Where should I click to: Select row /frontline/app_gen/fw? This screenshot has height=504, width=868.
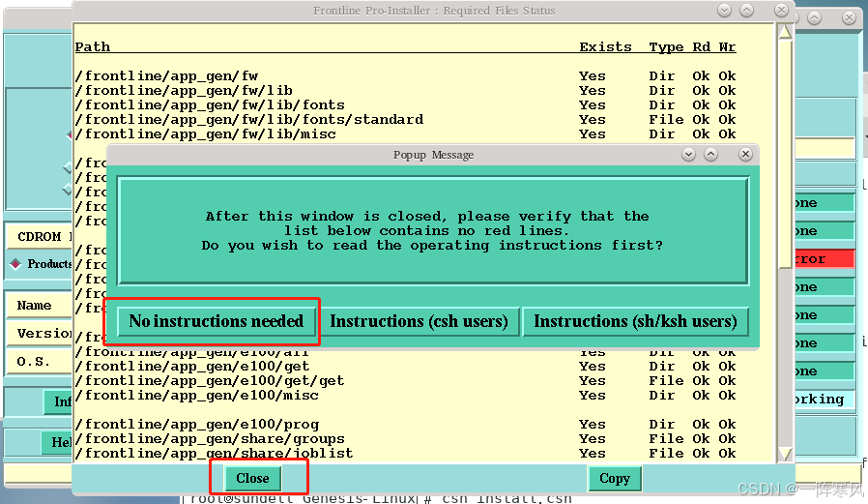coord(405,75)
